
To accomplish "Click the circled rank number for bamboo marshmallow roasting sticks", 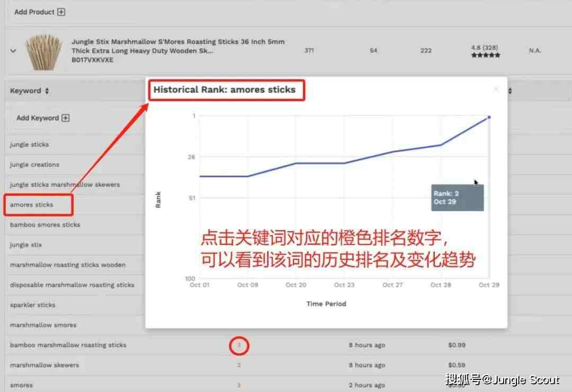I will 239,345.
